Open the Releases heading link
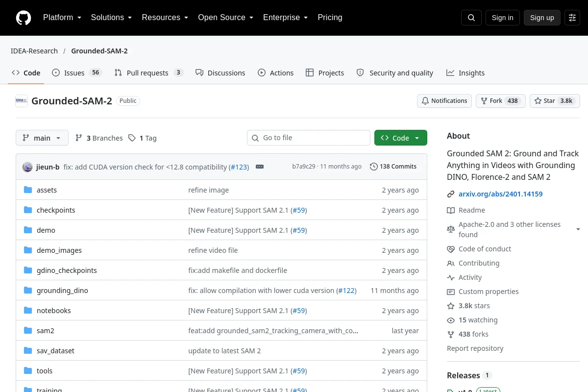The width and height of the screenshot is (588, 392). click(x=464, y=375)
